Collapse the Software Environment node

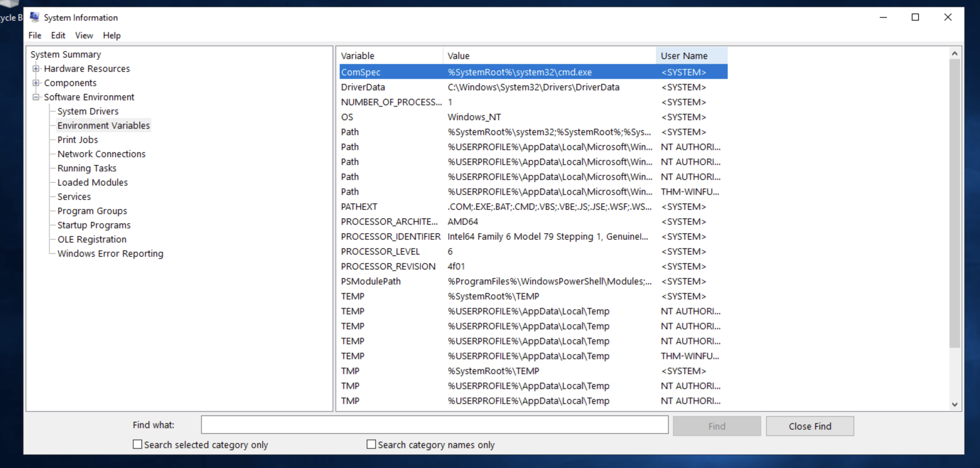pos(36,97)
